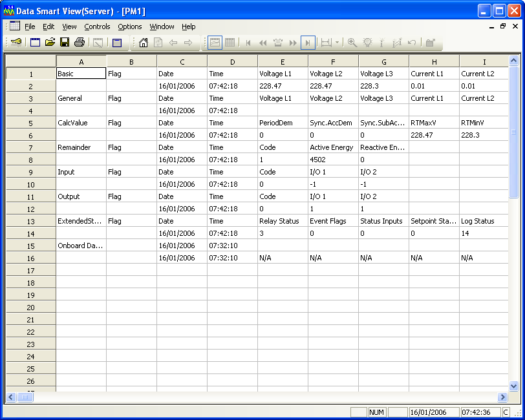Select the 'Relay Status' cell
Viewport: 525px width, 420px height.
(x=283, y=221)
